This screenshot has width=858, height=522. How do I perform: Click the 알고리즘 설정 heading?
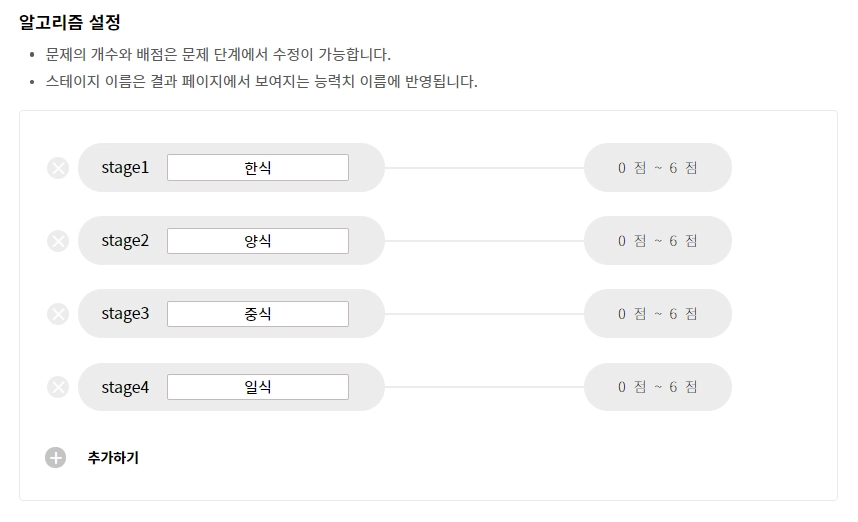(77, 21)
